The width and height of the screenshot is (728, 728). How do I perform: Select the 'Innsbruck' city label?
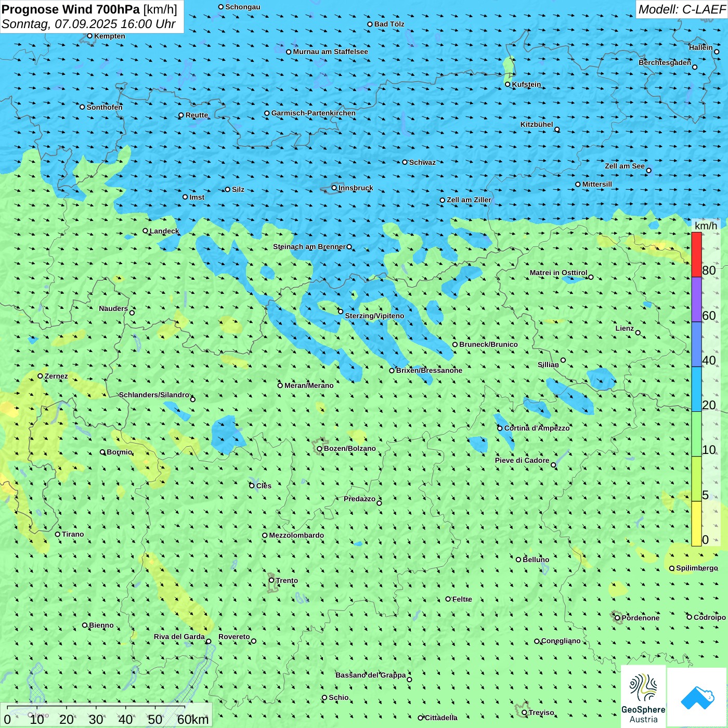(356, 188)
